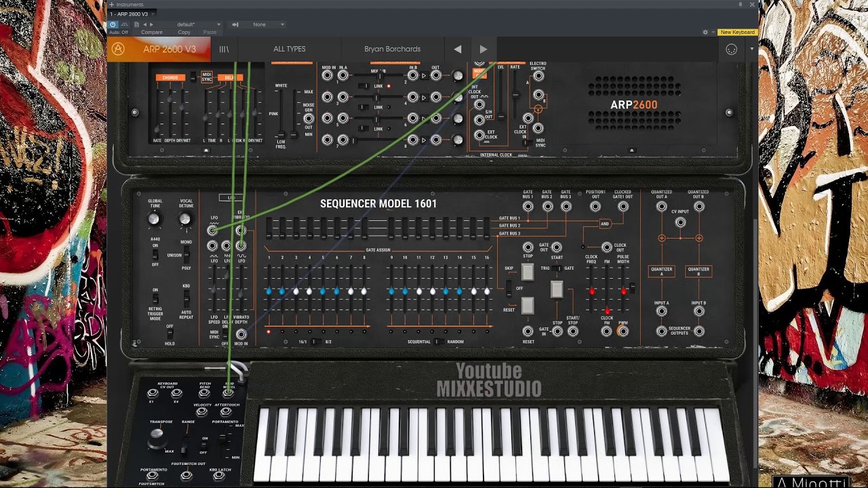Click the Gate Bus 1 jack
The image size is (868, 488).
(x=528, y=206)
